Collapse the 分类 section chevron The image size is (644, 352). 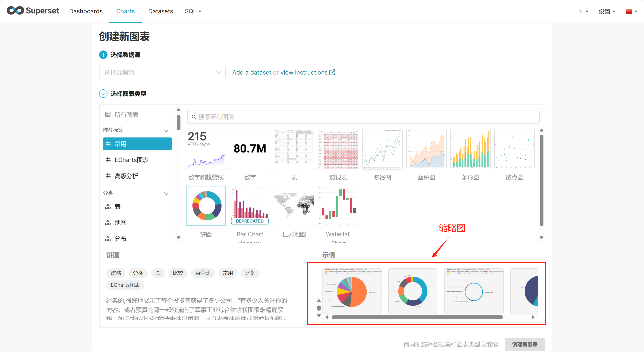(166, 193)
